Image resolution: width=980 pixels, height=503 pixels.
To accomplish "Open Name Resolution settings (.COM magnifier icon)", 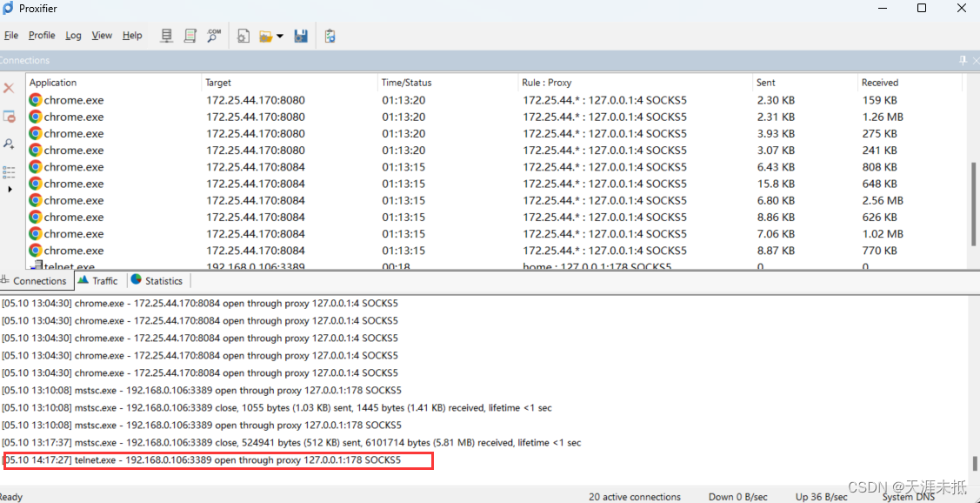I will pos(214,36).
